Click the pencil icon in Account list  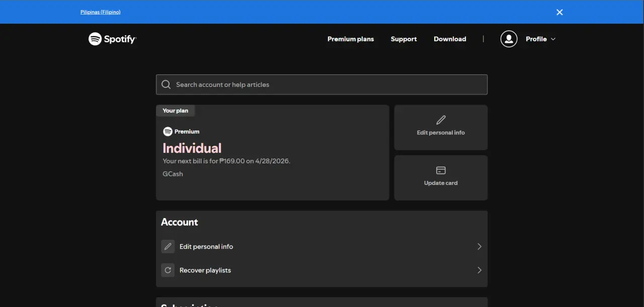tap(168, 247)
